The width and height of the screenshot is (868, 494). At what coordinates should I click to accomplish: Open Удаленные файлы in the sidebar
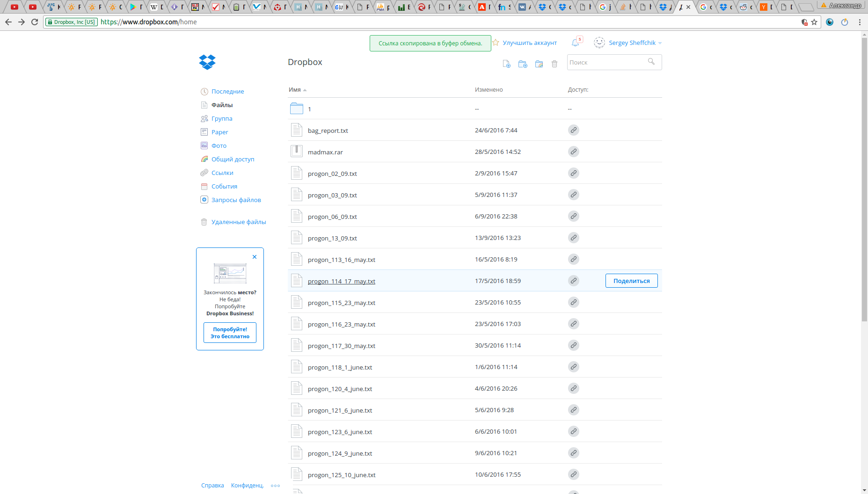239,222
